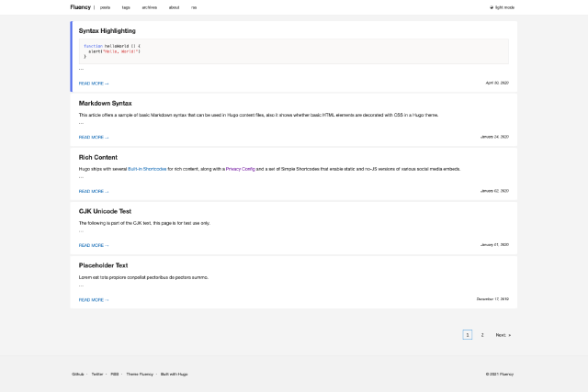Toggle the light mode switch
The width and height of the screenshot is (588, 392).
(503, 6)
